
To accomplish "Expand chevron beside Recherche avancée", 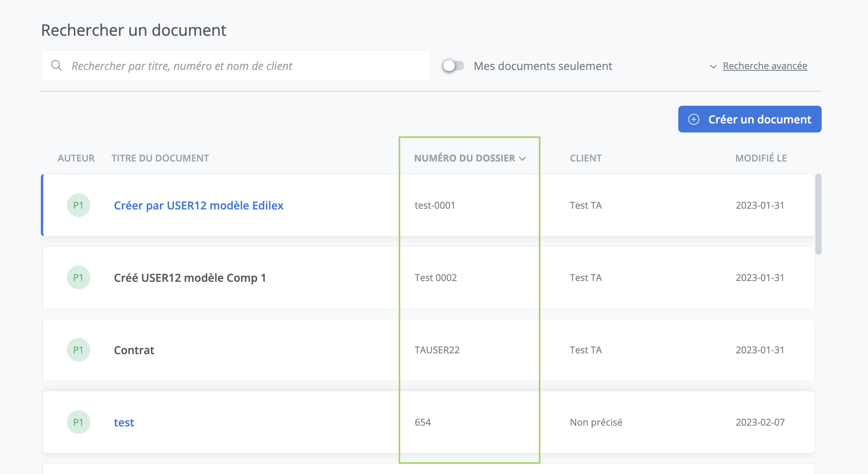I will point(713,66).
